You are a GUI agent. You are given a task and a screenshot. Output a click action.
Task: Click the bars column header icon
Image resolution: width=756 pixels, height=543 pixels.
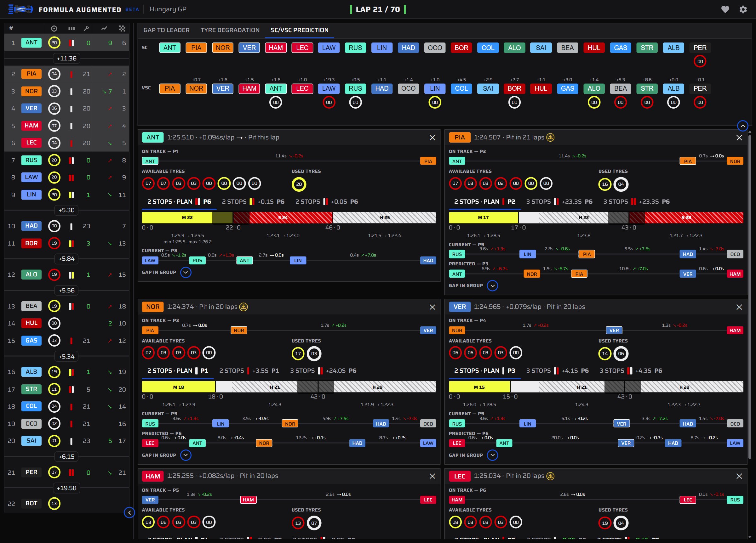click(x=71, y=29)
